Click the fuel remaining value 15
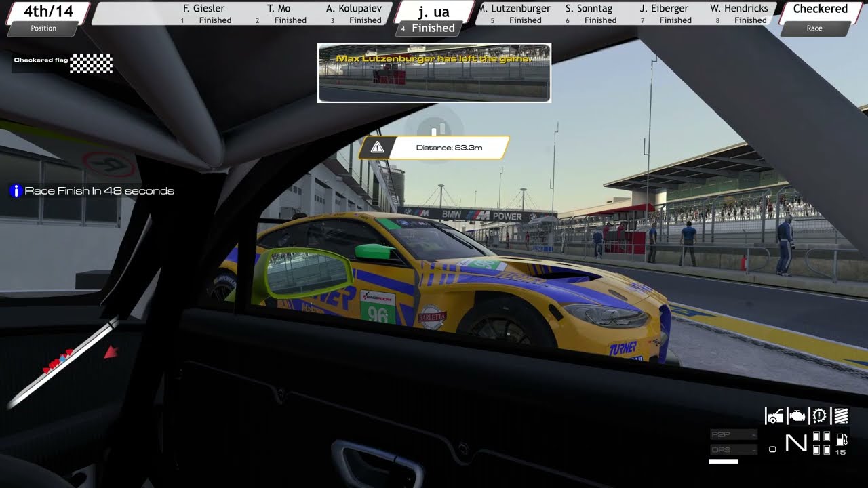The height and width of the screenshot is (488, 868). pyautogui.click(x=841, y=452)
